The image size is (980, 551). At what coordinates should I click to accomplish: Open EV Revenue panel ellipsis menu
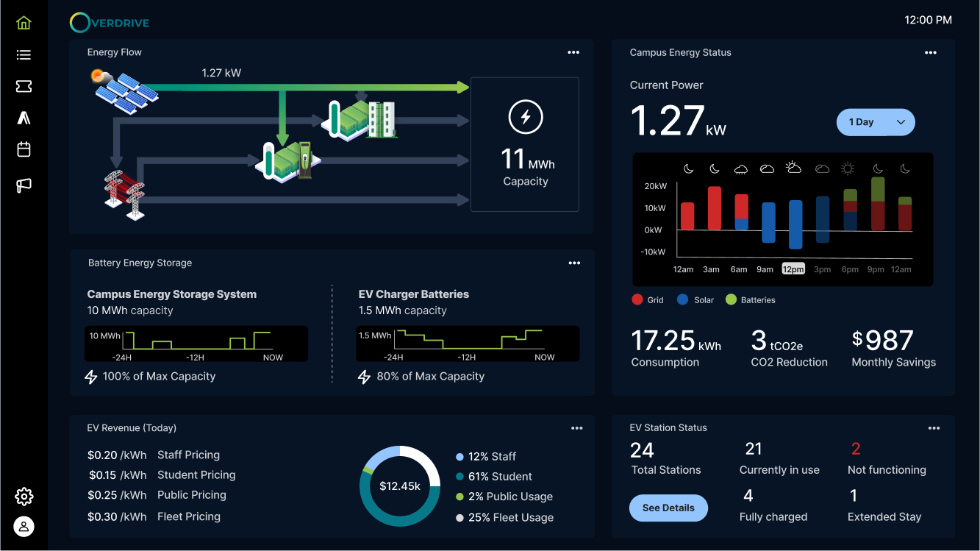pos(577,428)
